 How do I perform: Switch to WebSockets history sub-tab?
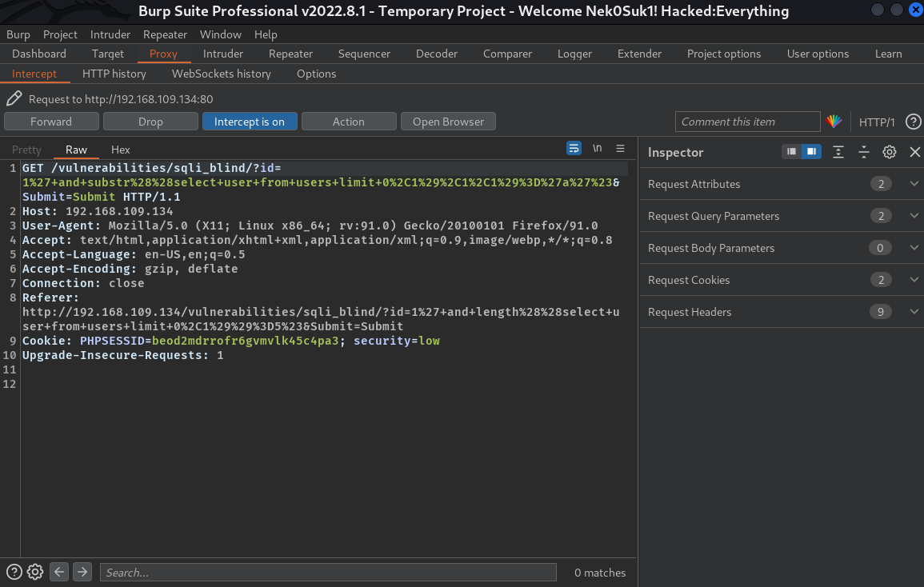[x=222, y=74]
